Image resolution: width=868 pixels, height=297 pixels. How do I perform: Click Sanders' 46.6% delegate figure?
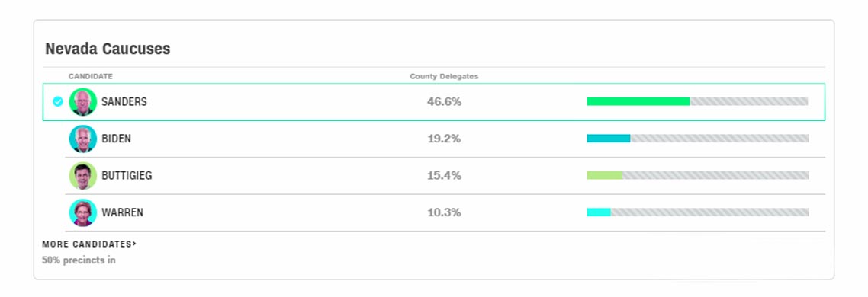coord(444,102)
